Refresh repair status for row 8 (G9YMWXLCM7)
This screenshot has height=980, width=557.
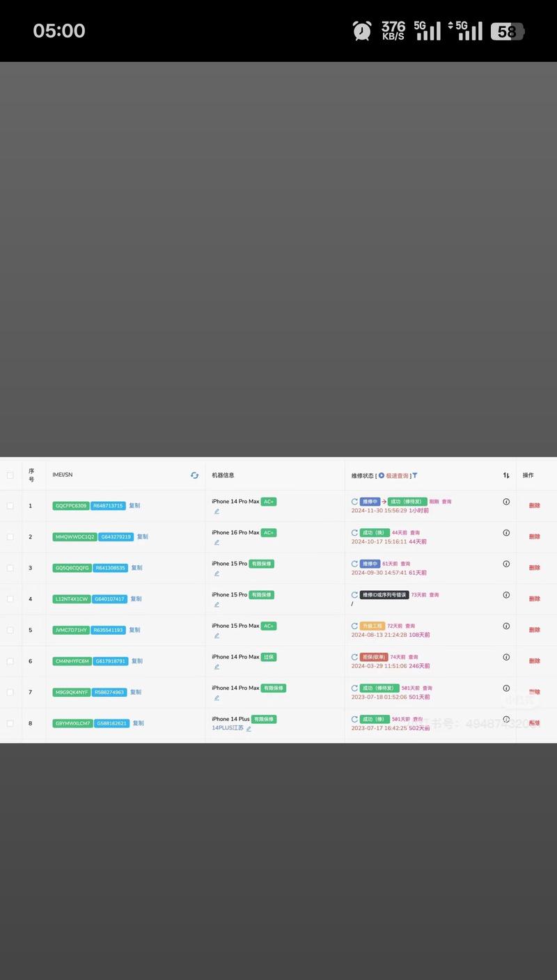tap(354, 719)
